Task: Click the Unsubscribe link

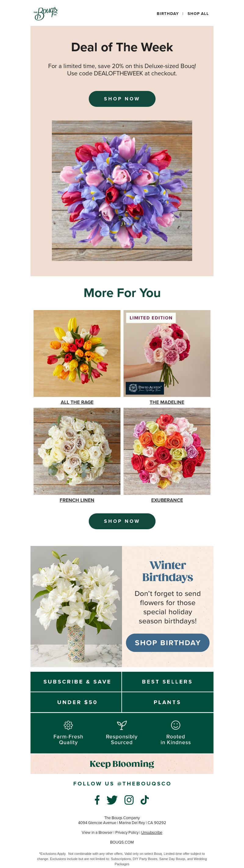Action: 152,832
